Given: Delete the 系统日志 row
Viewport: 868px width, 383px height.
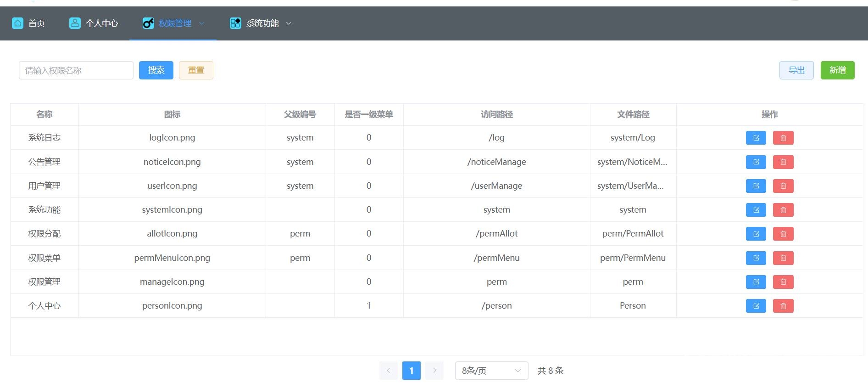Looking at the screenshot, I should tap(783, 138).
